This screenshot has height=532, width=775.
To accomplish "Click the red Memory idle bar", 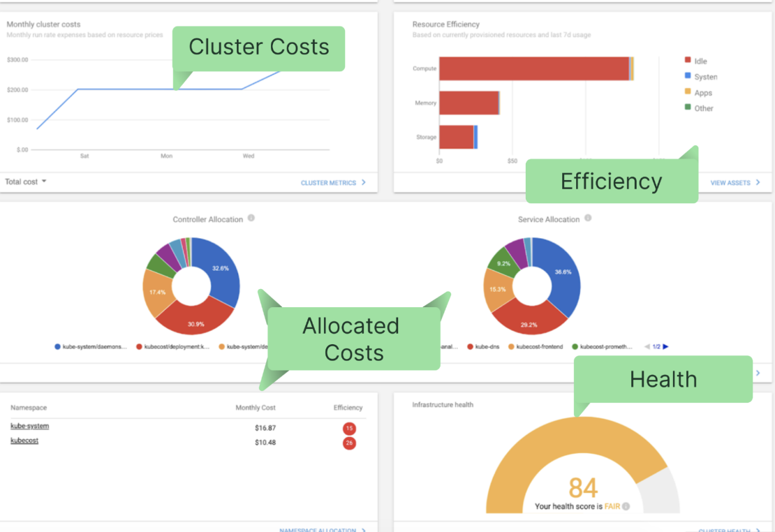I will click(468, 103).
